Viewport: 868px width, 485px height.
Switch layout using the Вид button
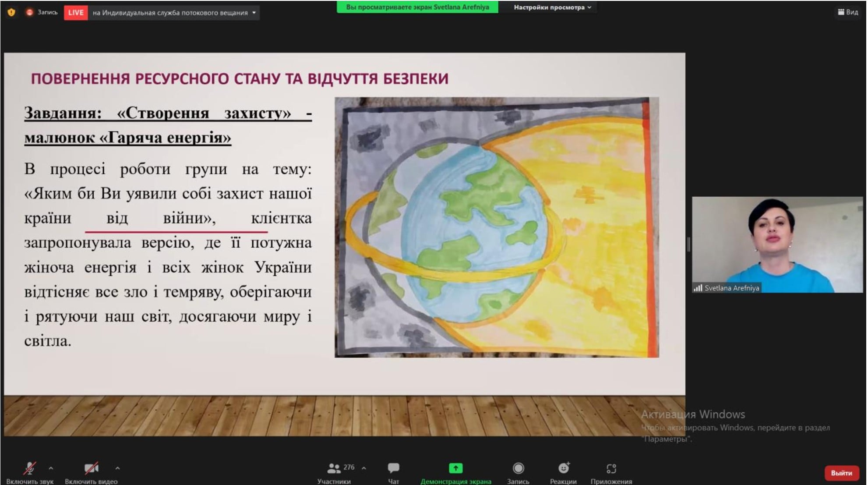coord(848,12)
